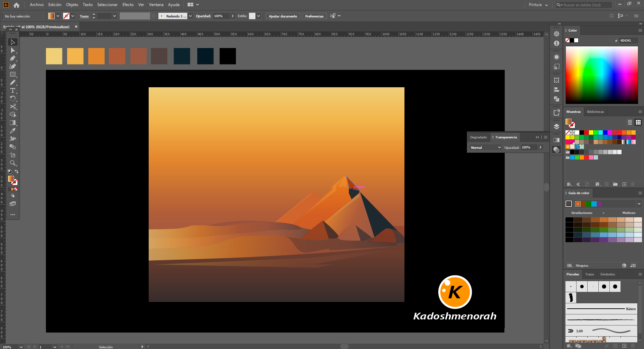This screenshot has height=349, width=644.
Task: Select the Artboard tool
Action: pos(13,155)
